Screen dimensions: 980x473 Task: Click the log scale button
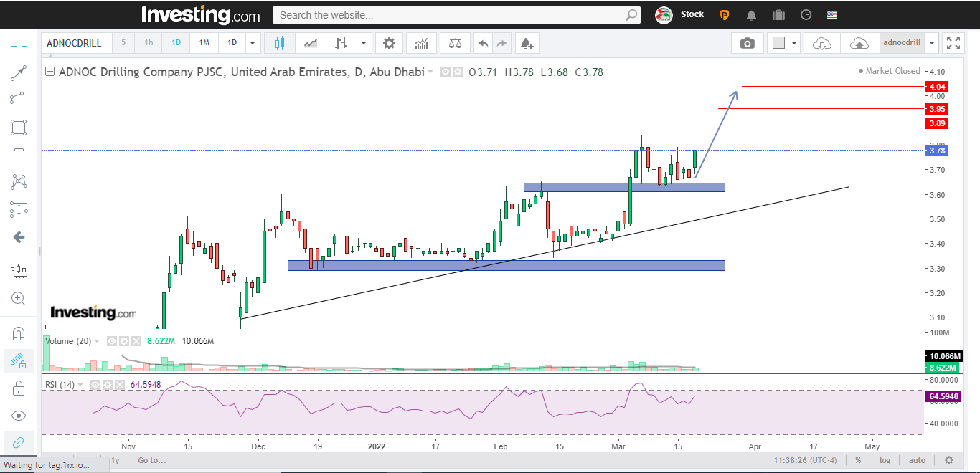pos(885,460)
